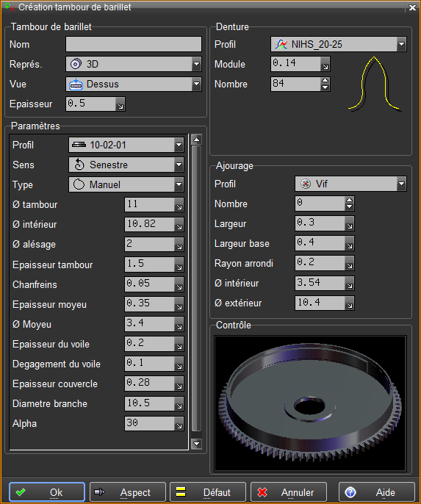Click the arrow icon next to Epaisseur 0.5

pos(120,106)
